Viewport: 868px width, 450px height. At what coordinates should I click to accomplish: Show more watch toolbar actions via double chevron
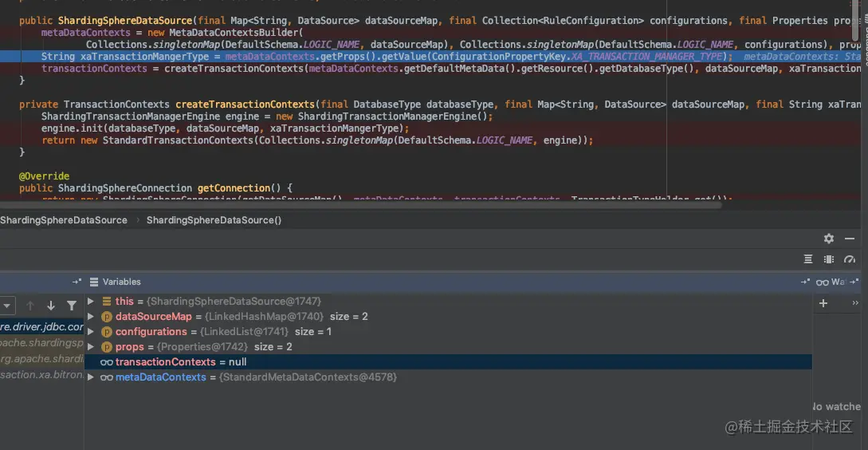click(x=855, y=302)
